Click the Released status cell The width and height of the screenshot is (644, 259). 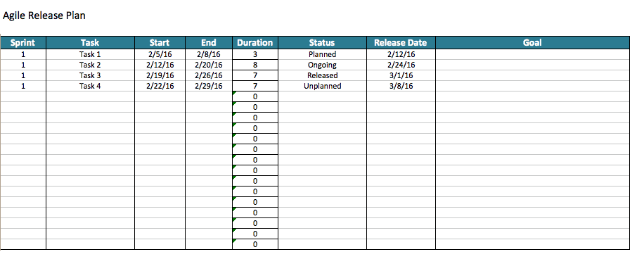323,75
